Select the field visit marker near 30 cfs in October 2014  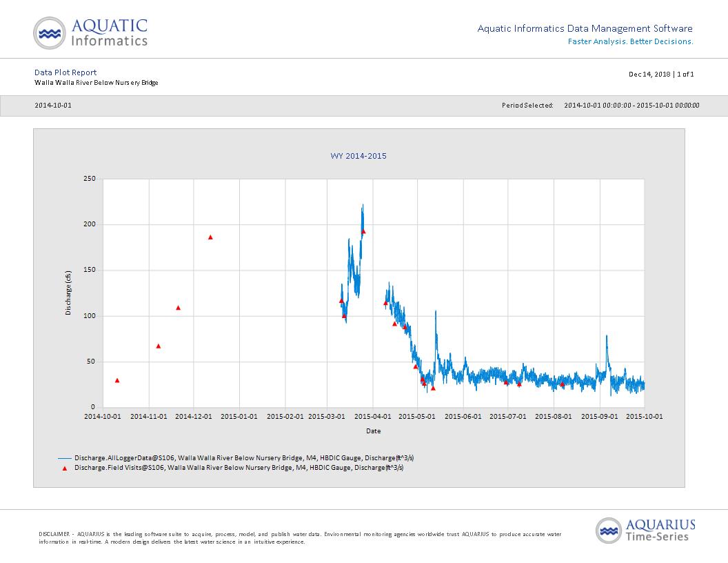pyautogui.click(x=117, y=380)
